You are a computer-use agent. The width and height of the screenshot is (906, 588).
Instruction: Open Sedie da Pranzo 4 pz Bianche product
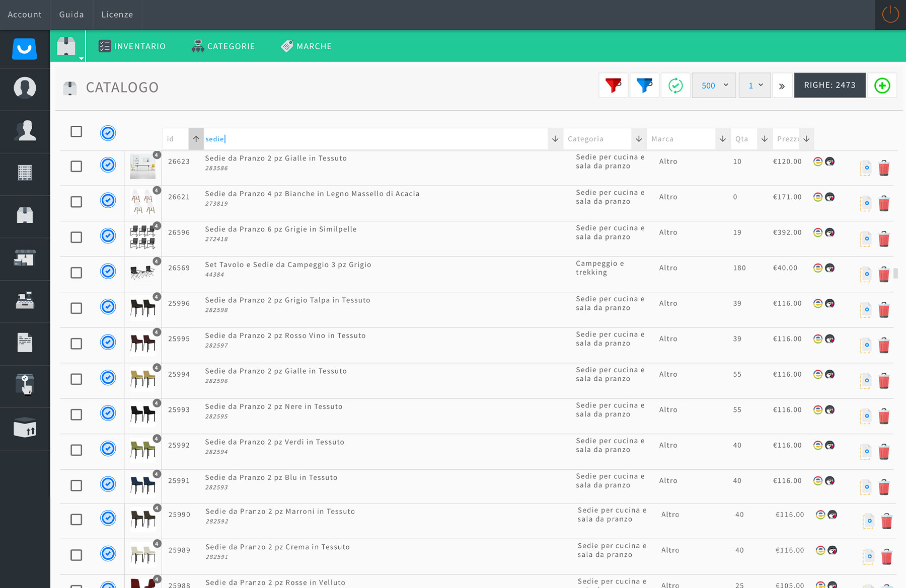(312, 194)
